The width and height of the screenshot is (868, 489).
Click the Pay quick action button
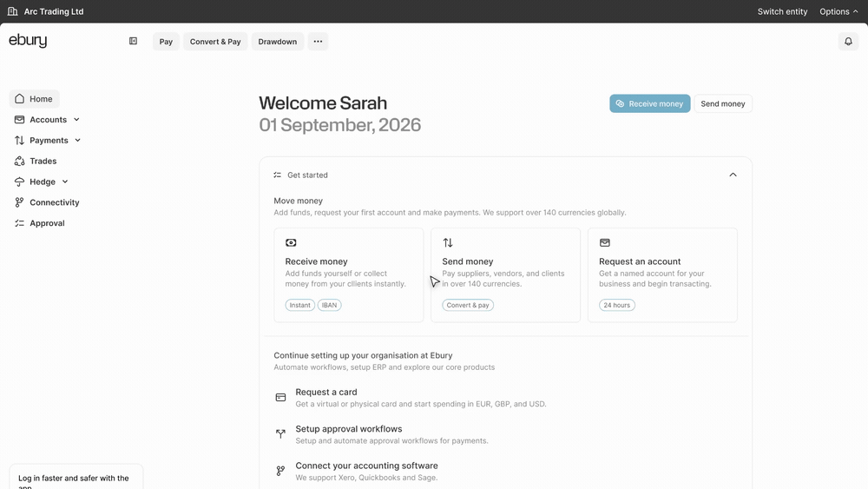pyautogui.click(x=166, y=42)
